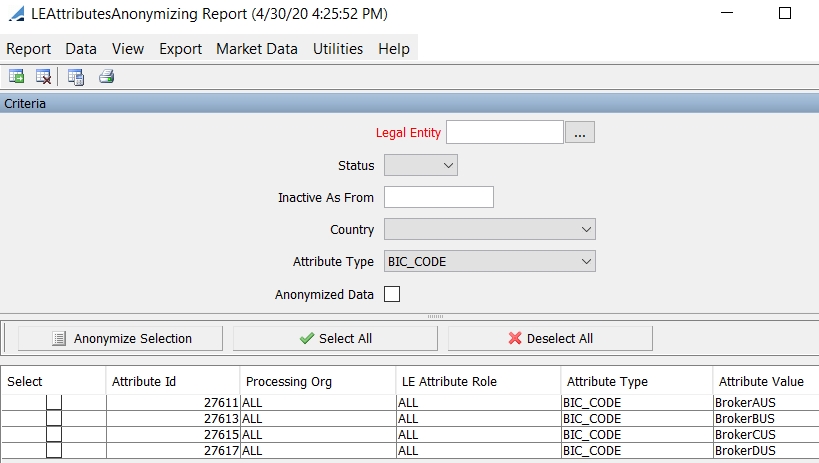Image resolution: width=819 pixels, height=463 pixels.
Task: Click the Processing Org column header
Action: tap(318, 381)
